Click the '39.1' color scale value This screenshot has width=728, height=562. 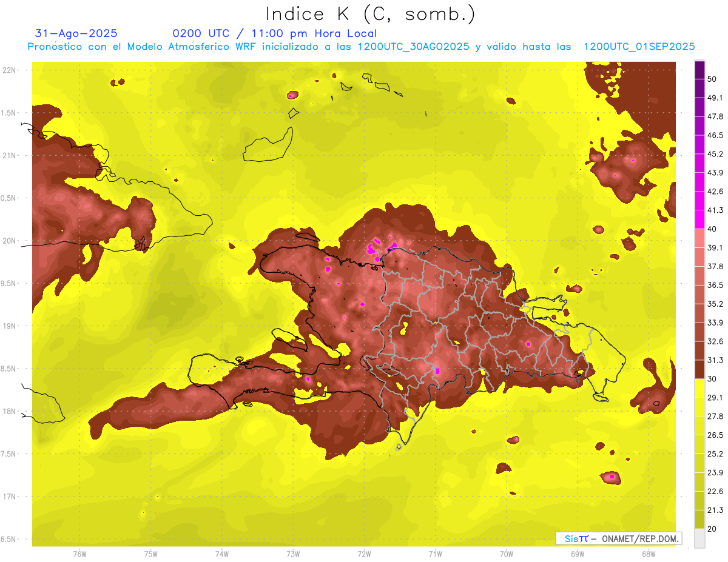point(715,247)
